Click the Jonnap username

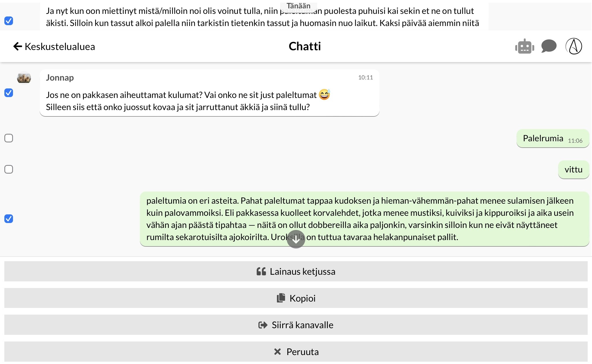(x=60, y=78)
